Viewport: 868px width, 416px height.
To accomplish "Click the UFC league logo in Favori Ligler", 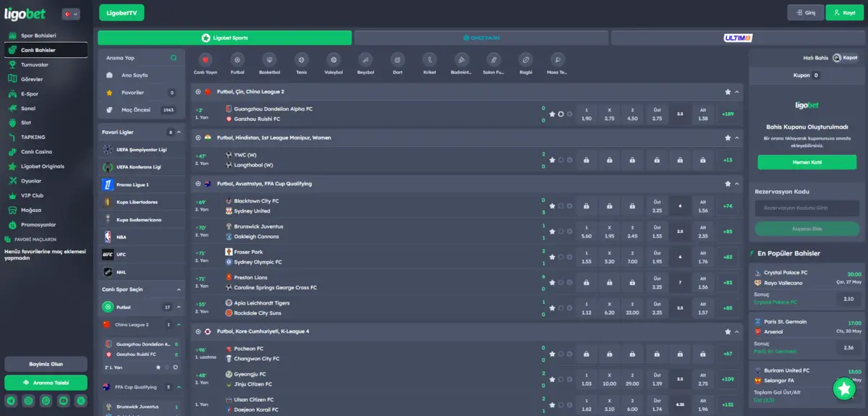I will tap(107, 255).
